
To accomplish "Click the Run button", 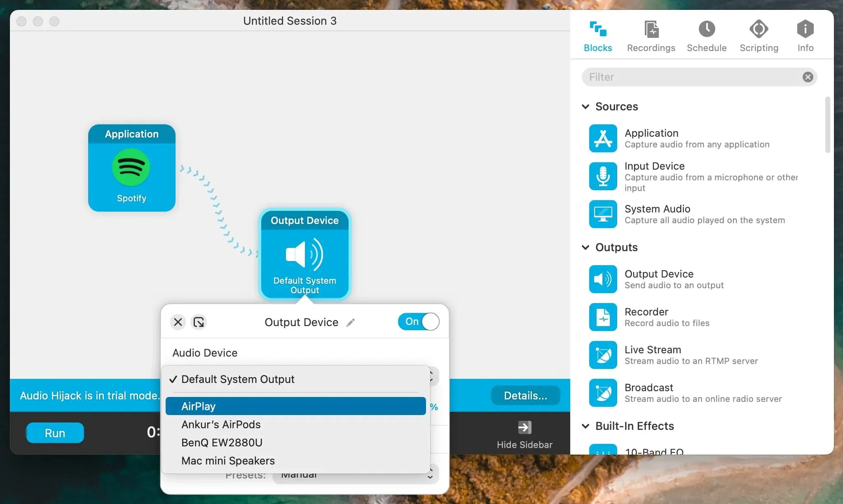I will tap(55, 432).
